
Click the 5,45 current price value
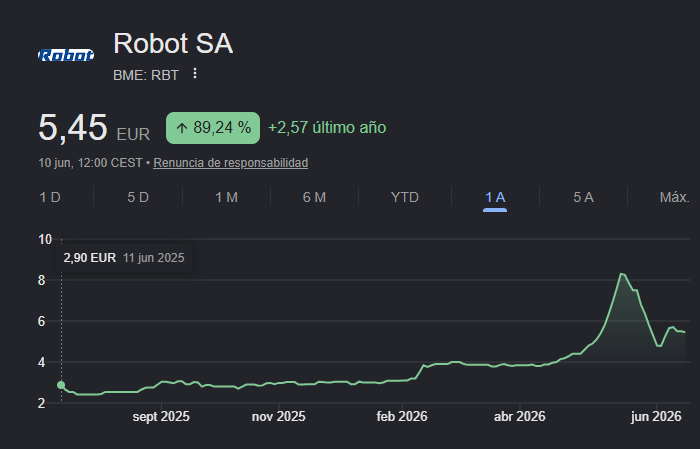click(73, 128)
